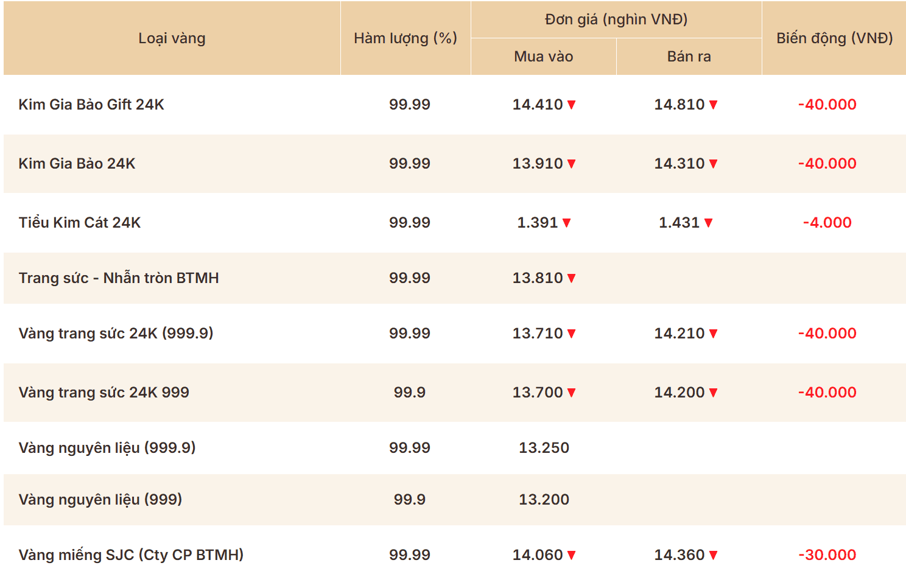This screenshot has height=588, width=906.
Task: Select Vàng miếng SJC (Cty CP BTMH) label
Action: click(x=131, y=555)
